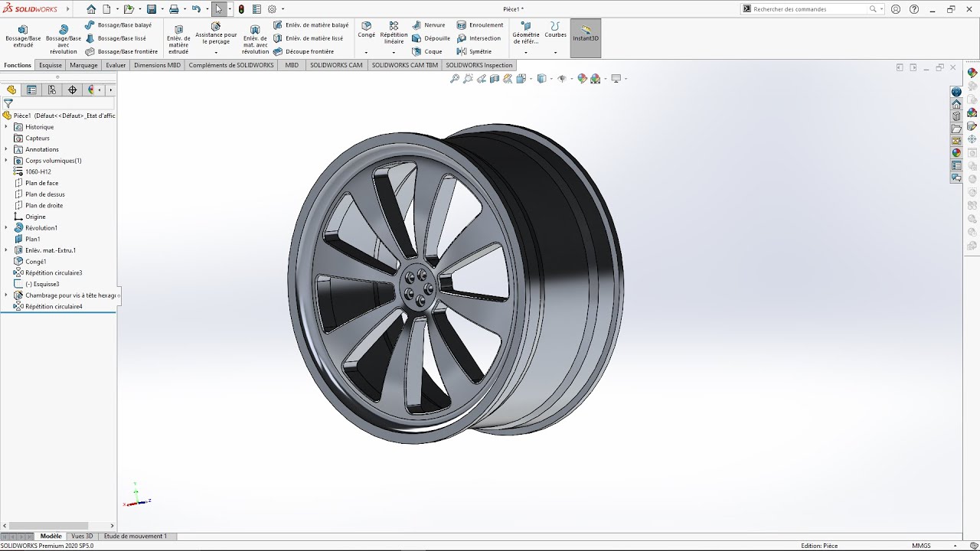Choose the Dépouille tool
Viewport: 980px width, 551px height.
click(431, 38)
